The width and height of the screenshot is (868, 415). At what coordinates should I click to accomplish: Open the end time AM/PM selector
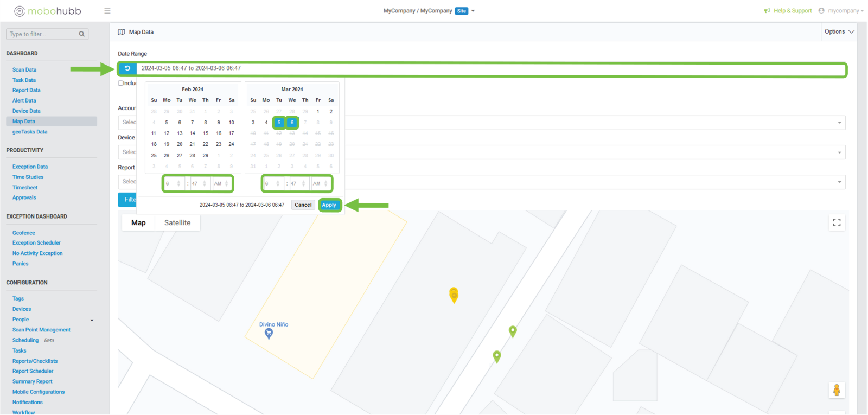[320, 184]
